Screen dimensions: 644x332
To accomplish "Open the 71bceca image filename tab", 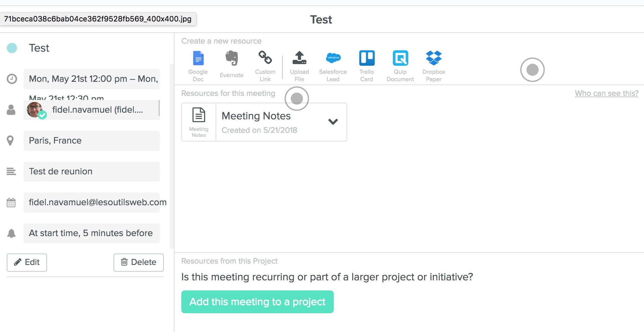I will click(97, 19).
